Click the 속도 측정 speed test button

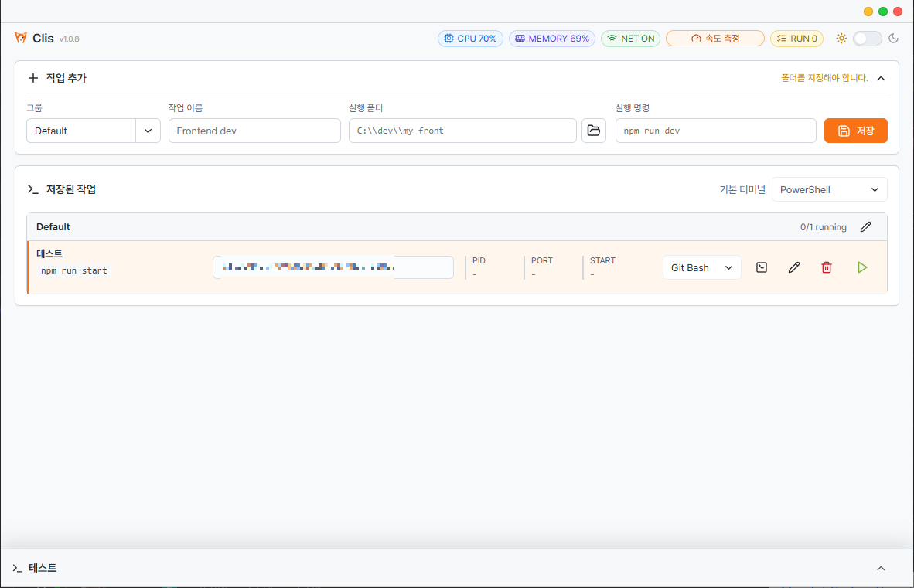coord(714,39)
